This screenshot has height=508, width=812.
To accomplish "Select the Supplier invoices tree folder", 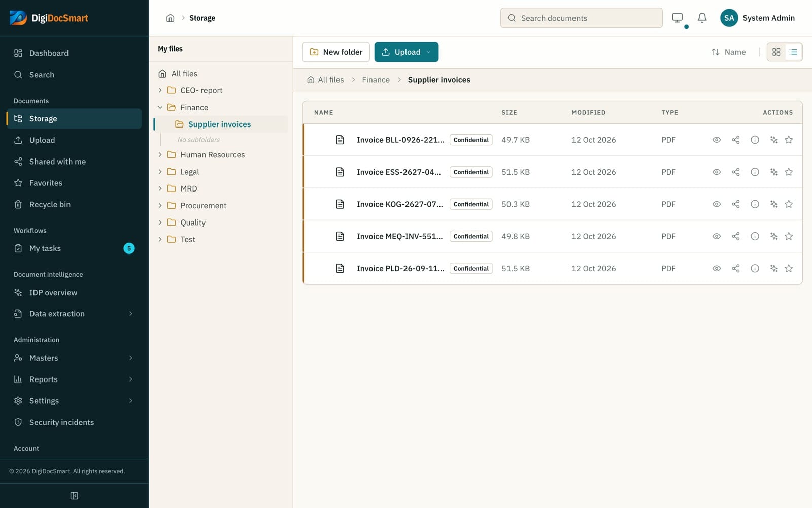I will [x=221, y=124].
